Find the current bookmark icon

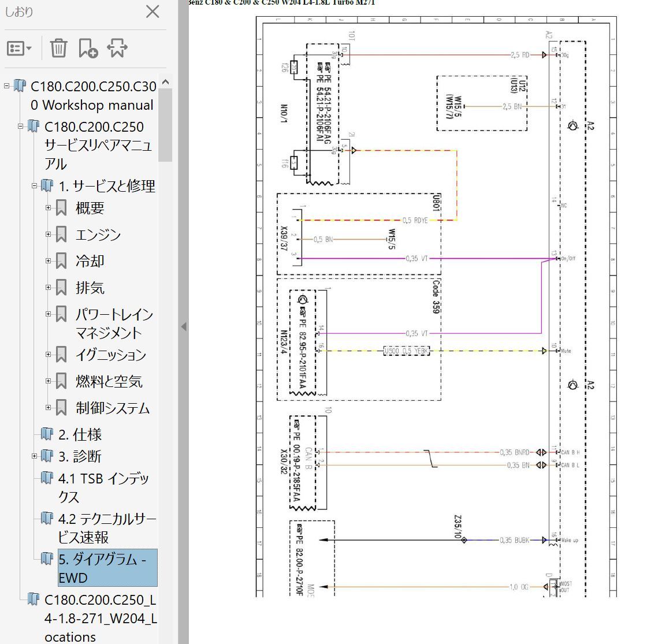[x=117, y=49]
